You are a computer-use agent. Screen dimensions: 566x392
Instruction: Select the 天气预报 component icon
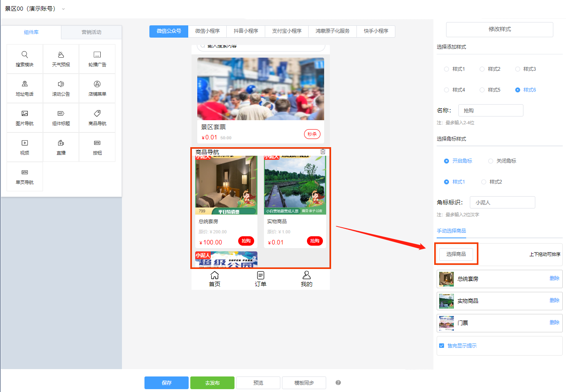coord(61,58)
